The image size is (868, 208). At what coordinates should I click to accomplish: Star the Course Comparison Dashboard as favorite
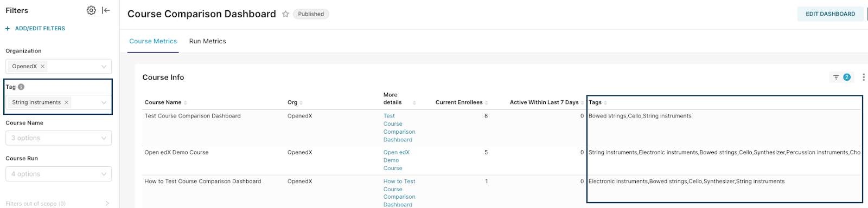285,14
